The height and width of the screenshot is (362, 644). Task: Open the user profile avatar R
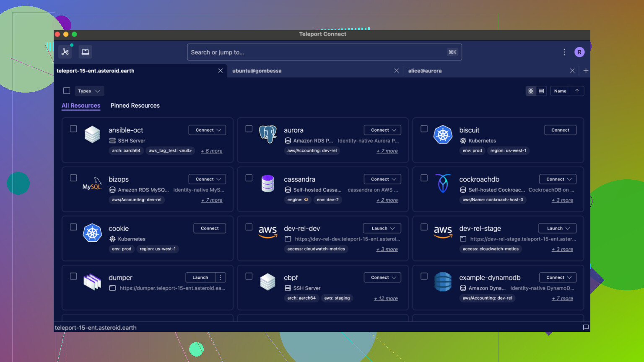579,52
